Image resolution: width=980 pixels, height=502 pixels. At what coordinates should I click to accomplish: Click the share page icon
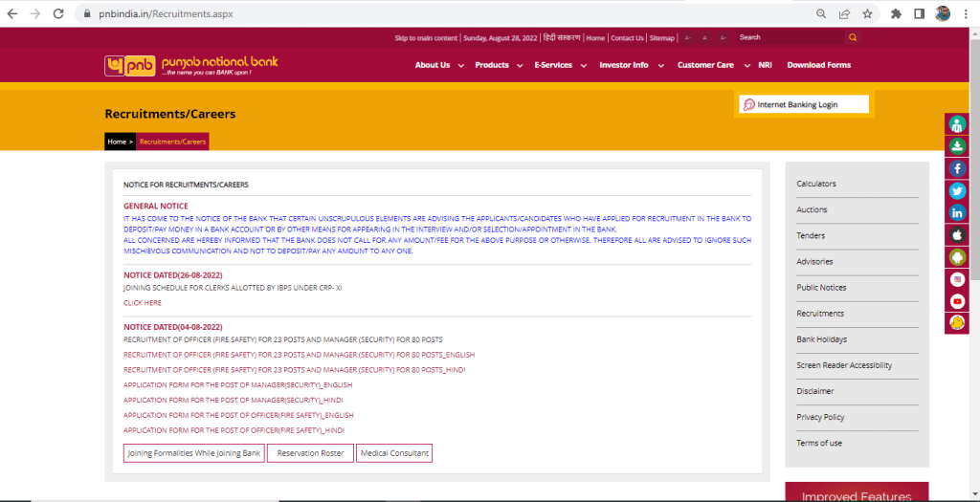tap(844, 13)
